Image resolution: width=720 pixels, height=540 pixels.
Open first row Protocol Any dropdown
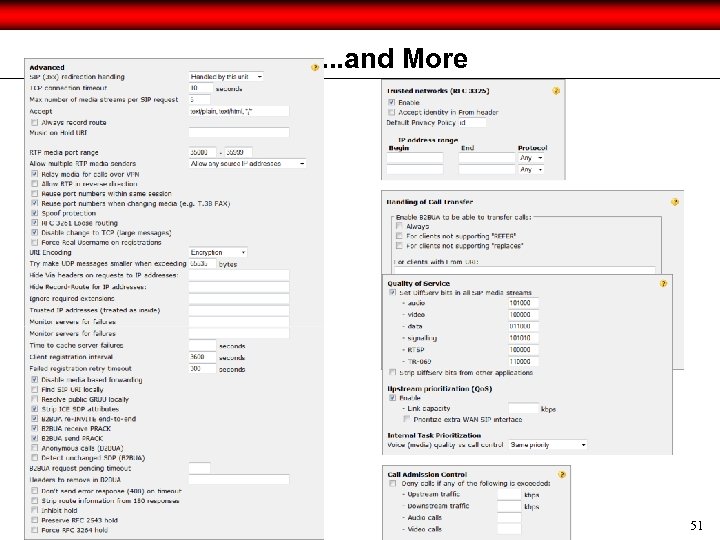(x=531, y=158)
